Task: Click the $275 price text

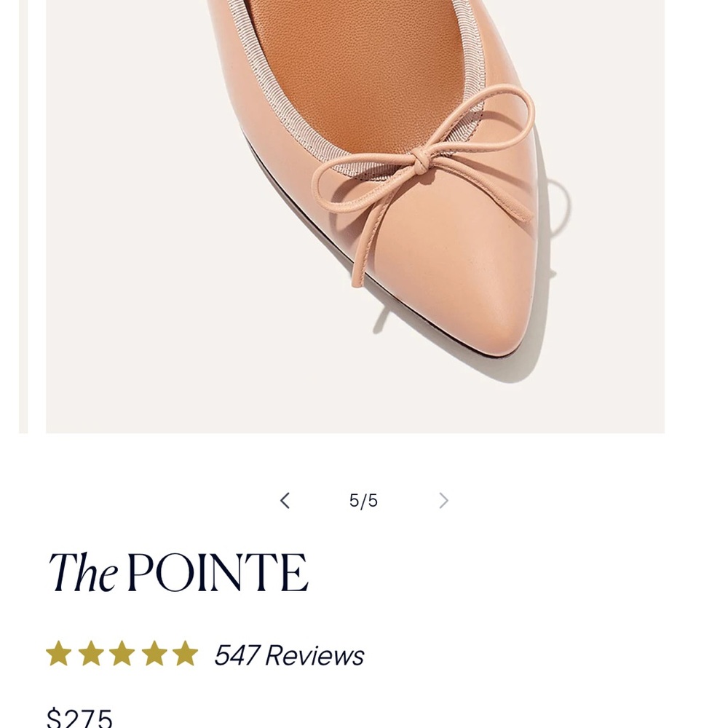Action: (81, 717)
